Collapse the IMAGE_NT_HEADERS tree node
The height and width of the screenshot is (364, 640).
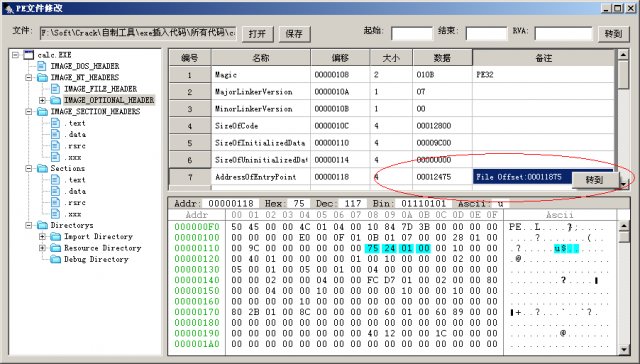pyautogui.click(x=29, y=78)
